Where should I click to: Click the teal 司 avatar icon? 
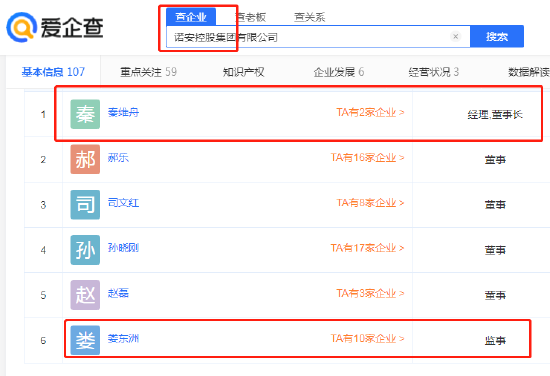tap(85, 204)
